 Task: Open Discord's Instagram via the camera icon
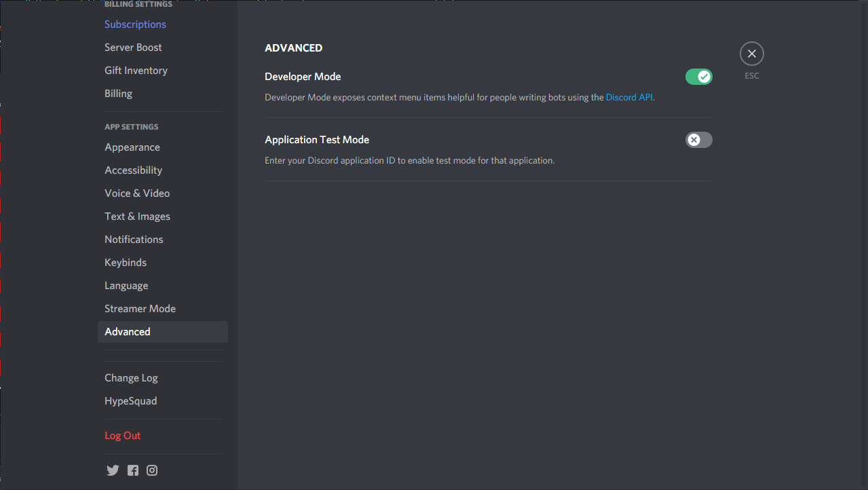pos(151,470)
